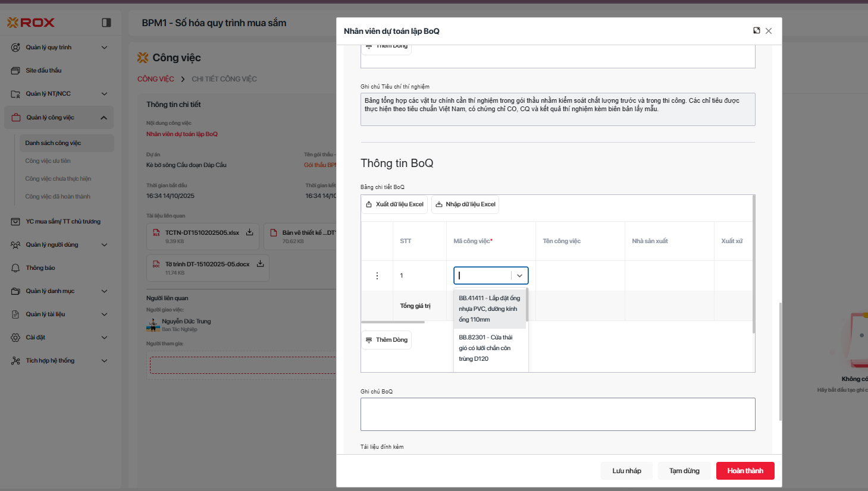Click the Hoàn thành button
Image resolution: width=868 pixels, height=491 pixels.
click(745, 471)
